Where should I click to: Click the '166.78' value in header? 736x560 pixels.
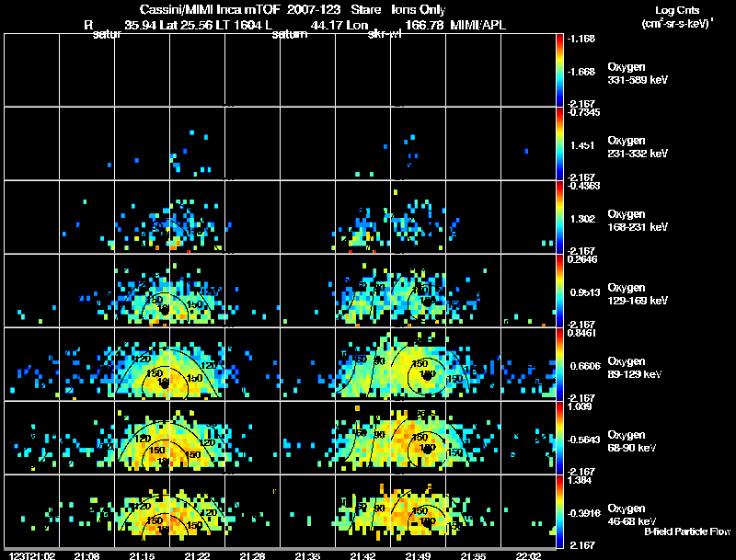pyautogui.click(x=424, y=25)
